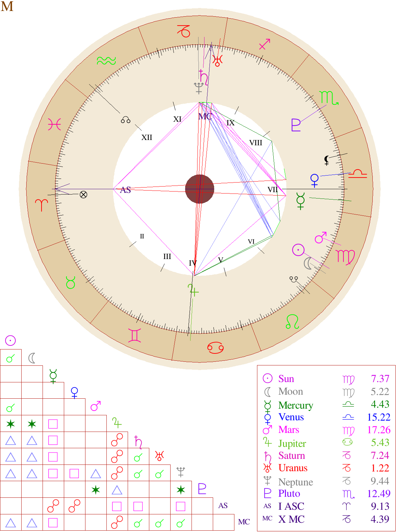Click Pluto header glyph in aspect grid
The width and height of the screenshot is (399, 532).
pos(202,488)
